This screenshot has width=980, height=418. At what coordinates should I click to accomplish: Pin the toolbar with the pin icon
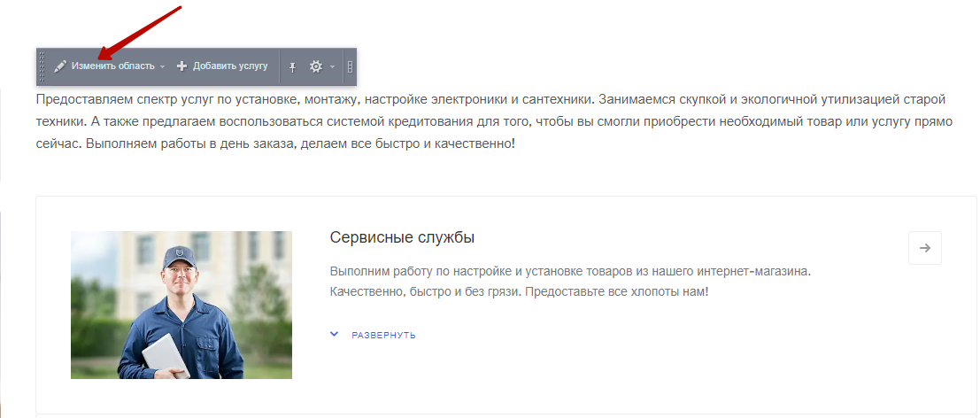tap(292, 66)
